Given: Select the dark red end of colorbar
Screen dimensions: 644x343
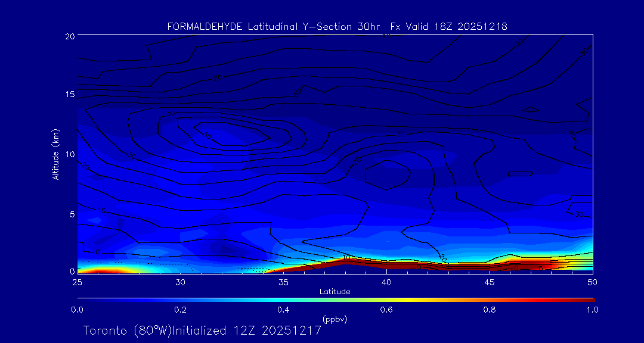Looking at the screenshot, I should pyautogui.click(x=590, y=299).
